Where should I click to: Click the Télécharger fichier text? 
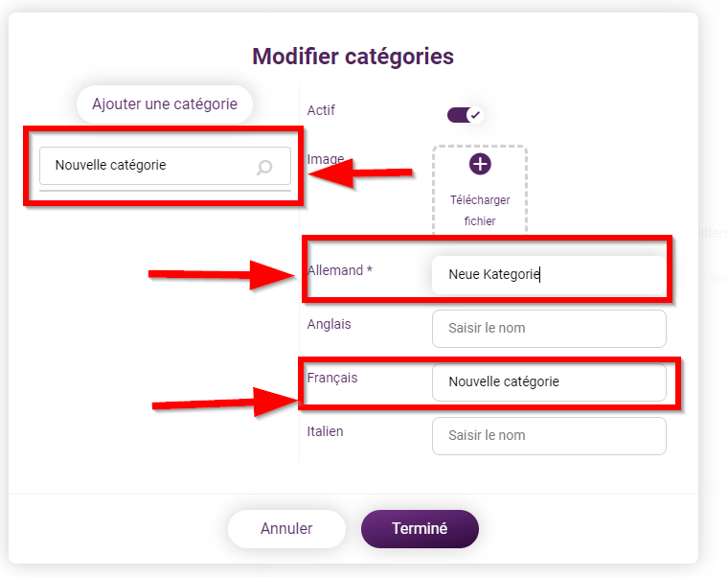(480, 211)
